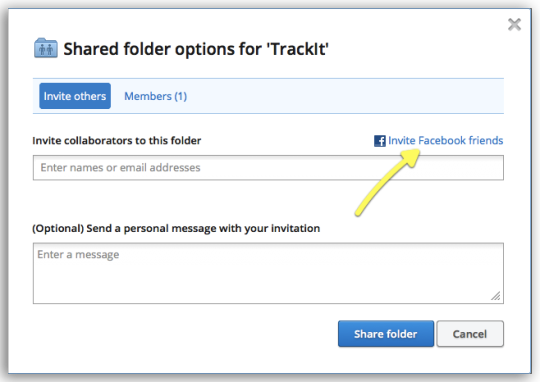
Task: Click 'Enter names or email addresses' placeholder text
Action: (120, 168)
